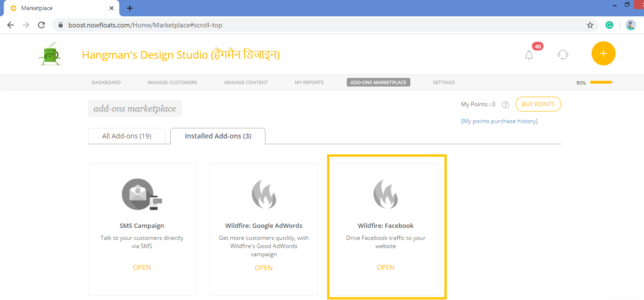Open the Chrome profile avatar

click(631, 25)
